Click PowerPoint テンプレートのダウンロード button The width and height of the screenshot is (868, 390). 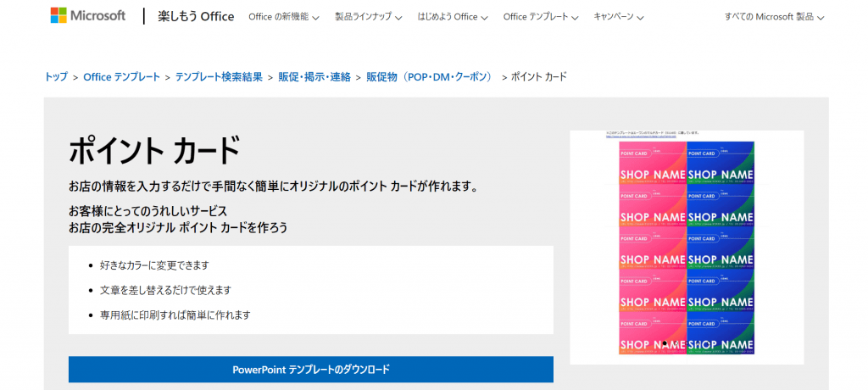click(x=310, y=370)
